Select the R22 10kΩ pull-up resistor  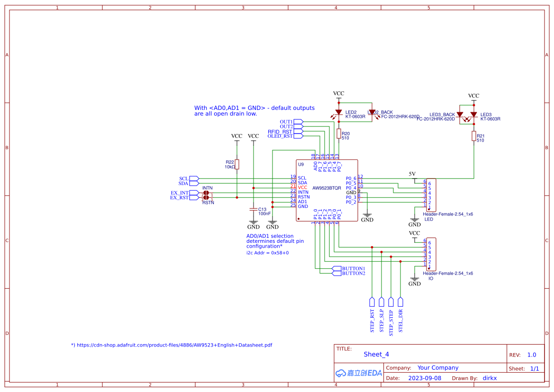pyautogui.click(x=236, y=164)
